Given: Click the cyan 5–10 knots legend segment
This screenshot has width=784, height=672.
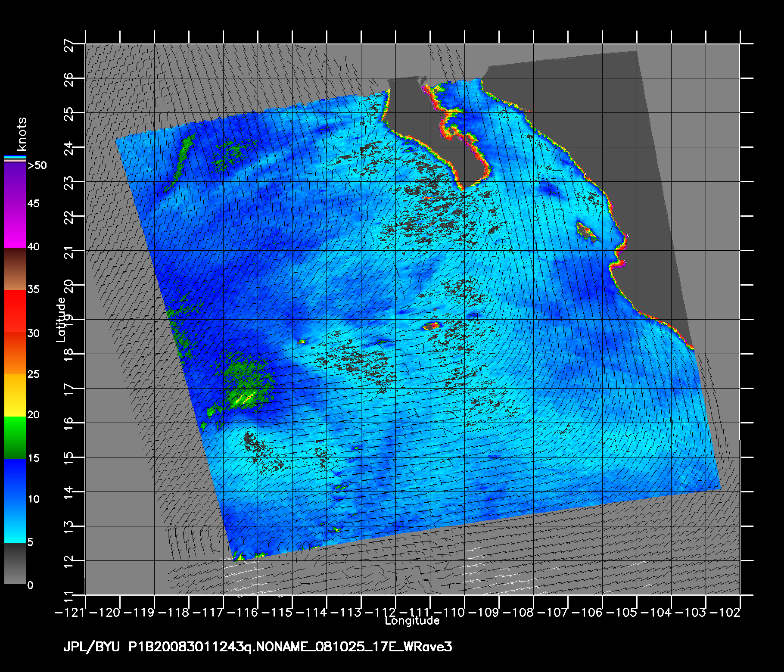Looking at the screenshot, I should (x=15, y=522).
